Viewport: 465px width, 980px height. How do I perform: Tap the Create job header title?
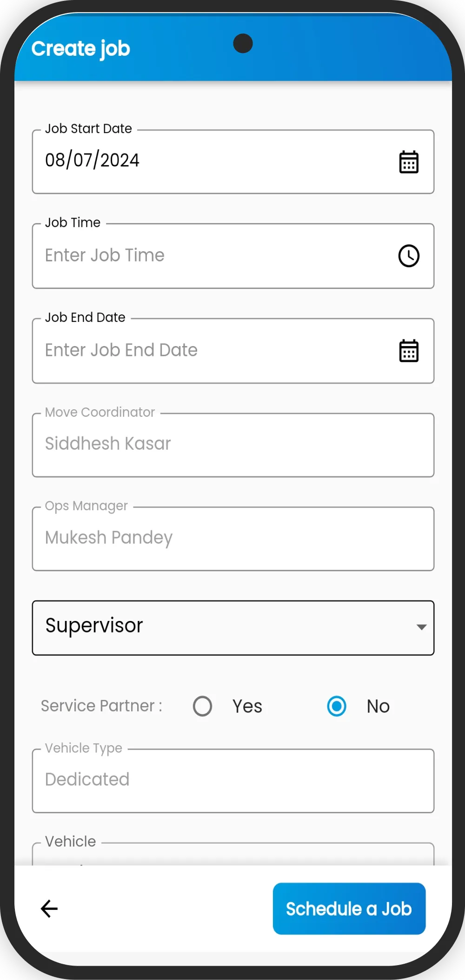[x=81, y=49]
